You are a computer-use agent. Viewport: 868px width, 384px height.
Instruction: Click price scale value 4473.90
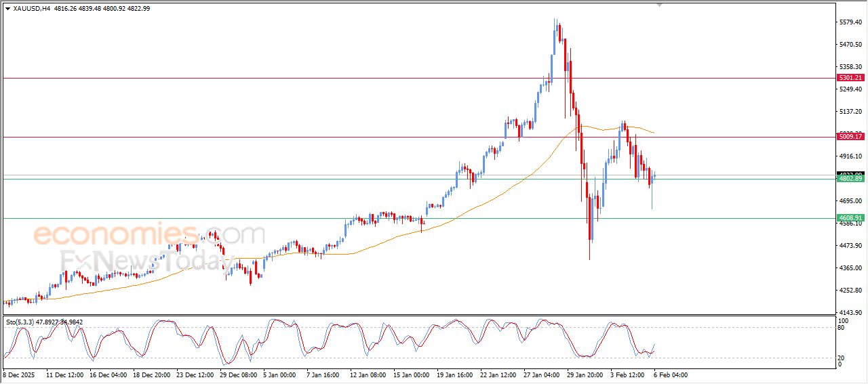852,246
